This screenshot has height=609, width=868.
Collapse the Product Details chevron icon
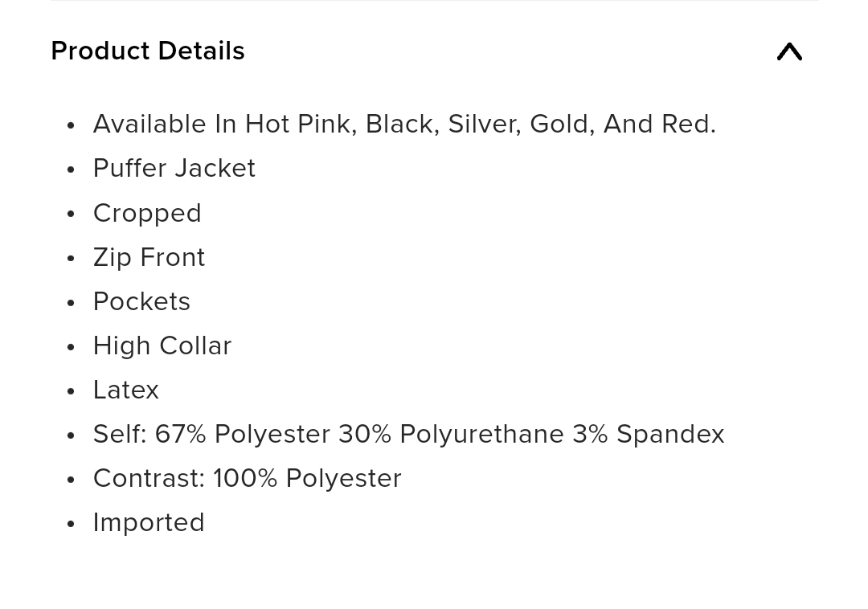point(789,51)
